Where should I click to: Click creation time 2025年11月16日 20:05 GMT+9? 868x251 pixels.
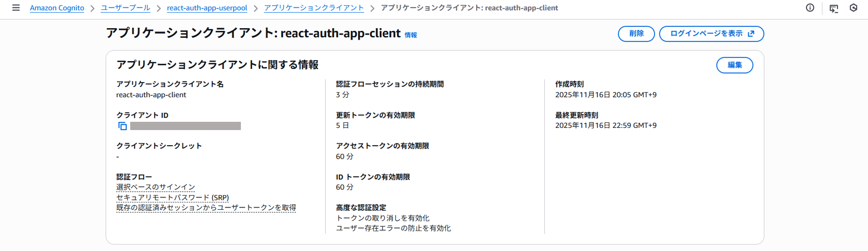tap(606, 95)
